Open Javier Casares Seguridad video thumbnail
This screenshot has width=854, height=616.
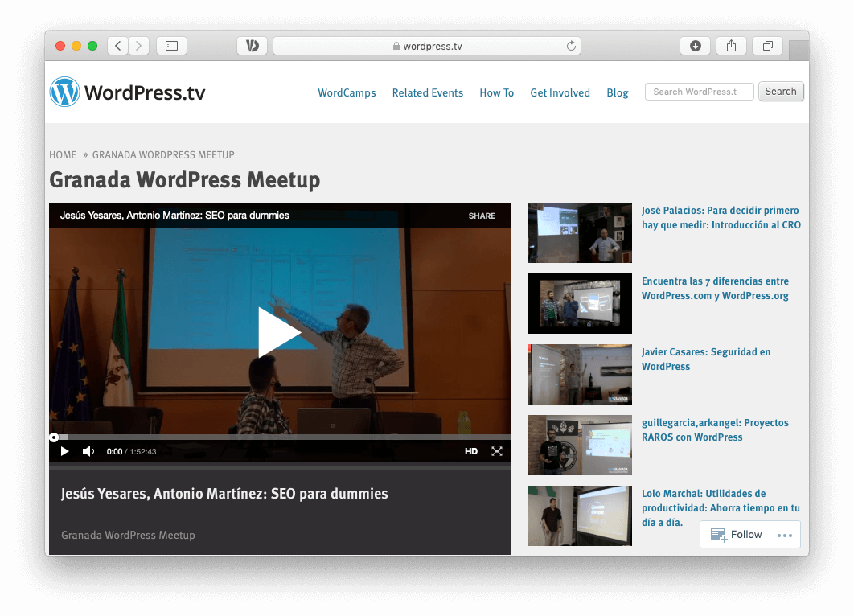coord(579,374)
